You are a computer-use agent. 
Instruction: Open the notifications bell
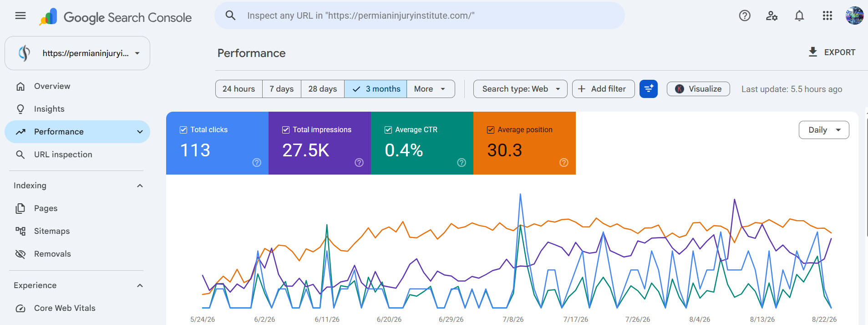point(799,16)
